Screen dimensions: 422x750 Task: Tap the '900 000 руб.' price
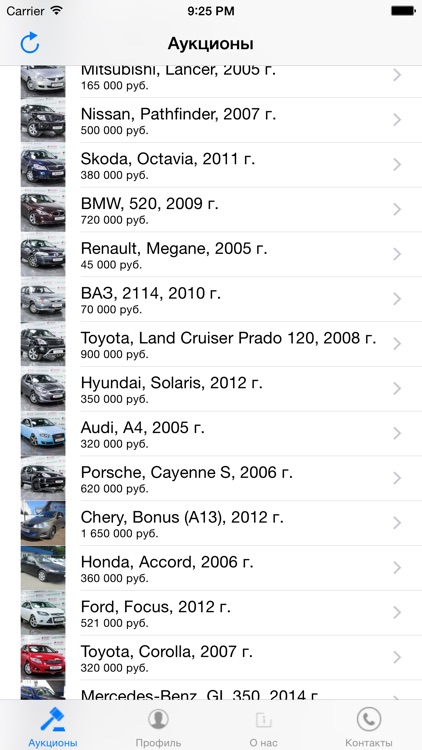point(115,354)
